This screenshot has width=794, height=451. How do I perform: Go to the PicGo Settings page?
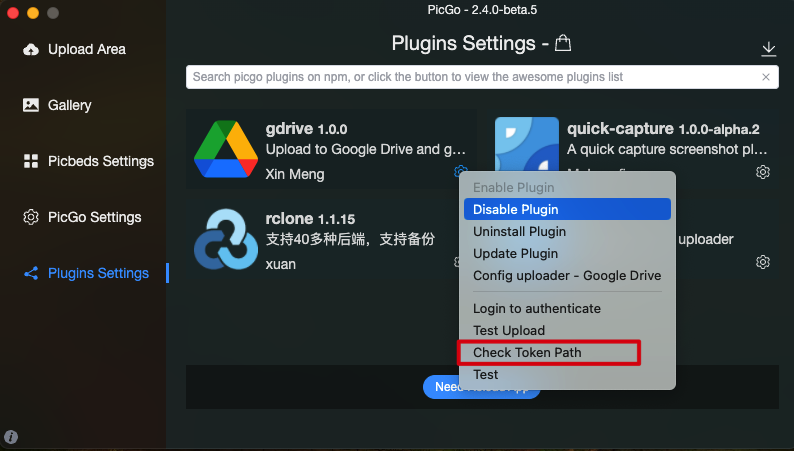point(94,217)
